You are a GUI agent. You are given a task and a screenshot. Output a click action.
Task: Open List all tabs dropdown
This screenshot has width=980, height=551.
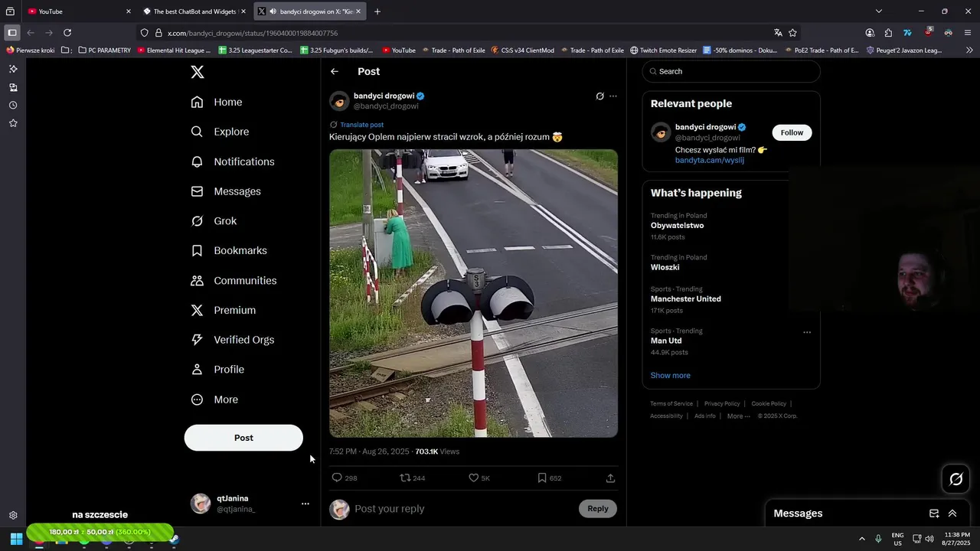point(879,11)
